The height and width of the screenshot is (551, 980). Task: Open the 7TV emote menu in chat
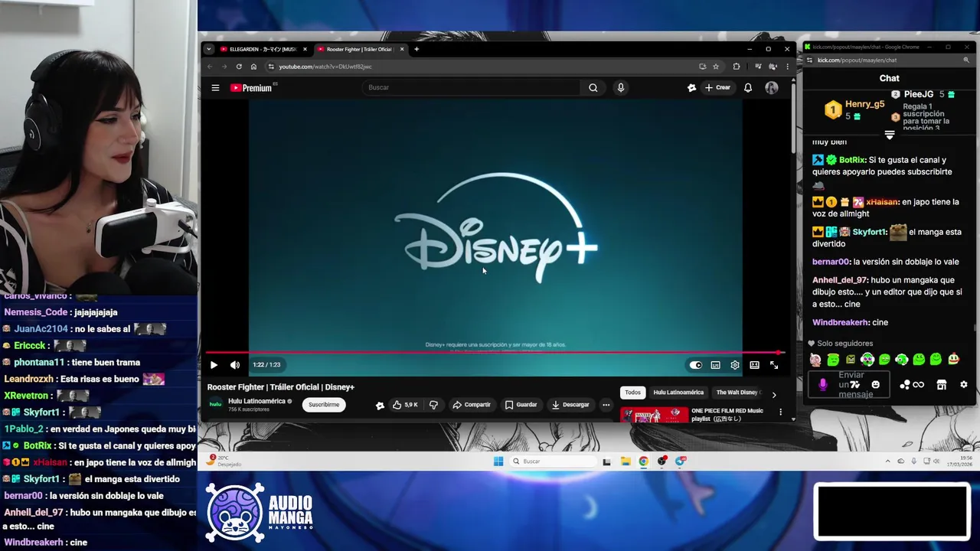[854, 385]
